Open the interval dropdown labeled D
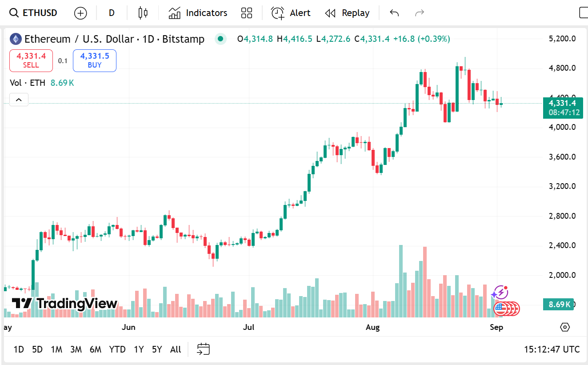This screenshot has height=365, width=588. pyautogui.click(x=111, y=12)
